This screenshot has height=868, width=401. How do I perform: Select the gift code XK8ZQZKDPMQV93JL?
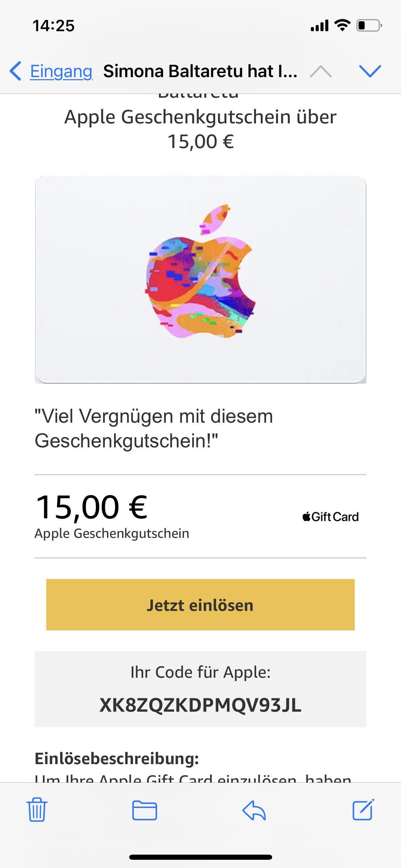(x=200, y=705)
